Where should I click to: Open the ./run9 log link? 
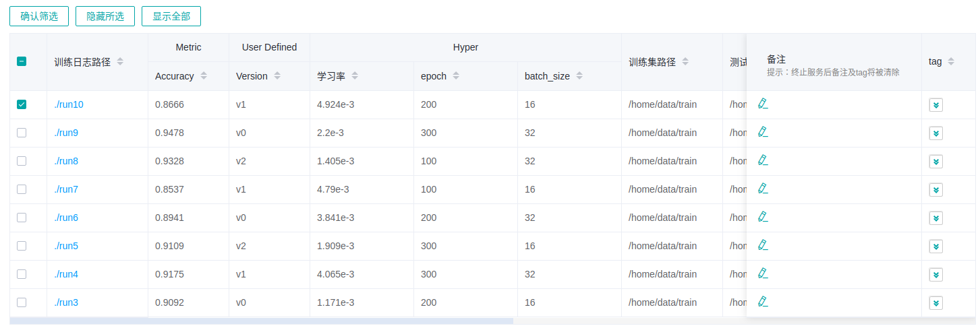pyautogui.click(x=66, y=133)
